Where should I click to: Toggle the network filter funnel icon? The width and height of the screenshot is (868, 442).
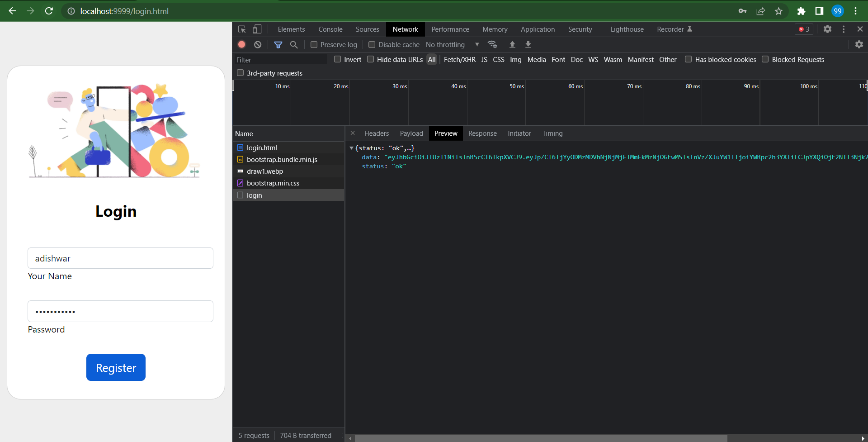click(278, 44)
